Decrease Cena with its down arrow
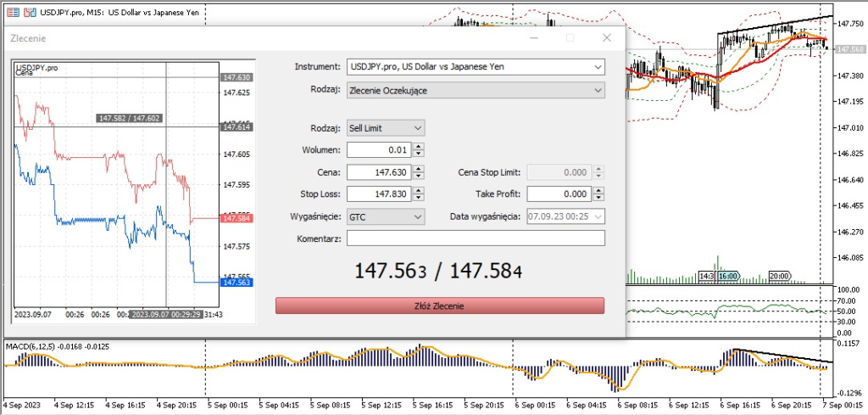Viewport: 868px width, 415px height. 418,176
